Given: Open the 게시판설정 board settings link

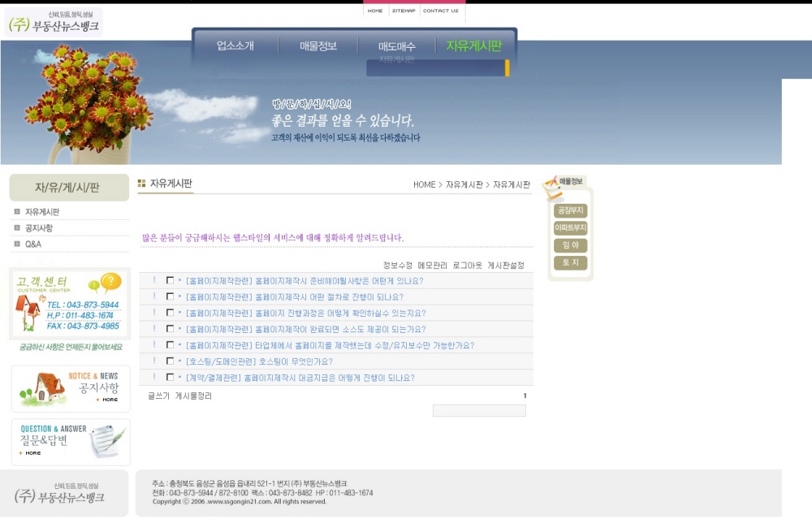Looking at the screenshot, I should pos(506,266).
